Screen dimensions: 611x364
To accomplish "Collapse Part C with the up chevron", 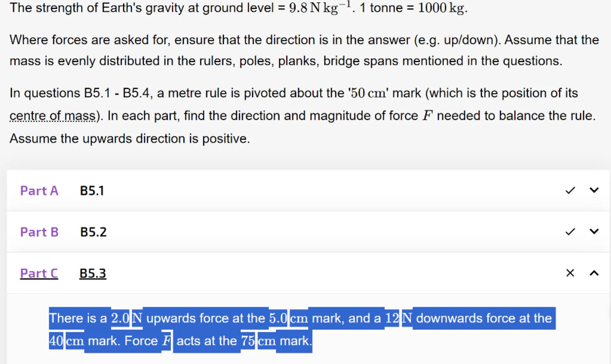I will (594, 273).
